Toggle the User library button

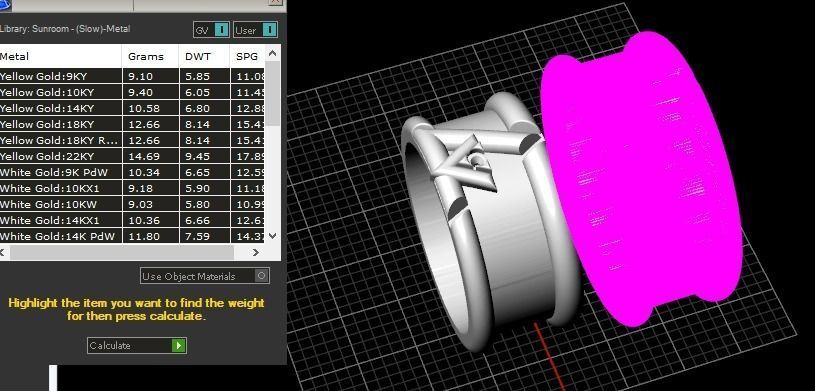click(255, 30)
